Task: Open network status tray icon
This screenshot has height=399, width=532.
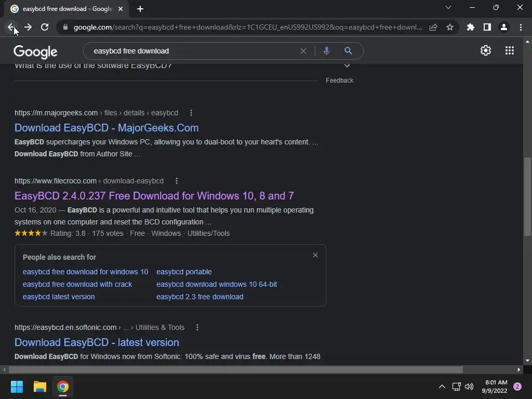Action: (456, 387)
